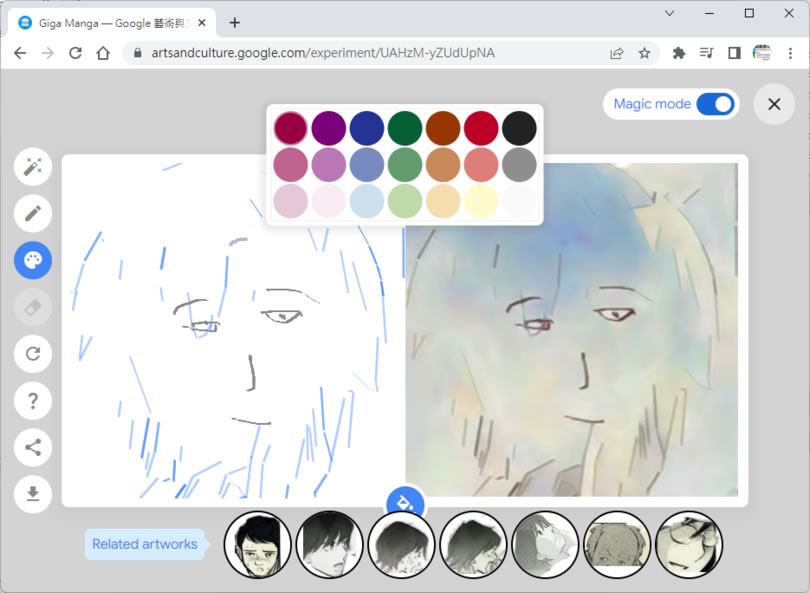
Task: Pick the purple color swatch
Action: 329,128
